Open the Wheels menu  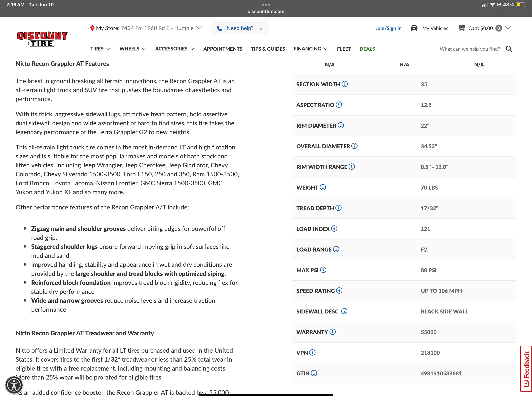click(x=133, y=49)
